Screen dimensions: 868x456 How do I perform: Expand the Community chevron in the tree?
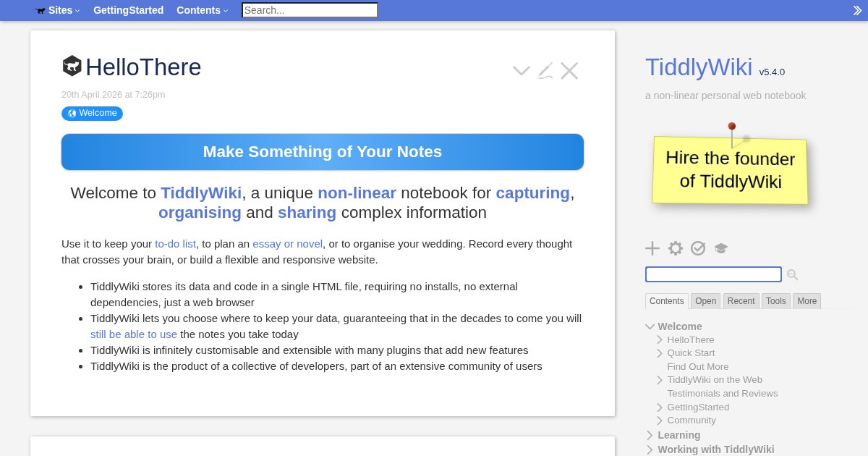coord(660,421)
